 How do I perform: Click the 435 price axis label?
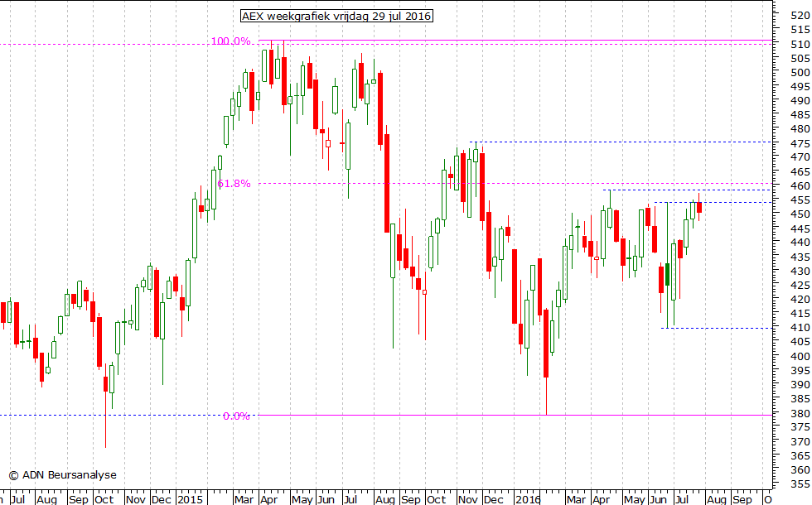(x=800, y=257)
